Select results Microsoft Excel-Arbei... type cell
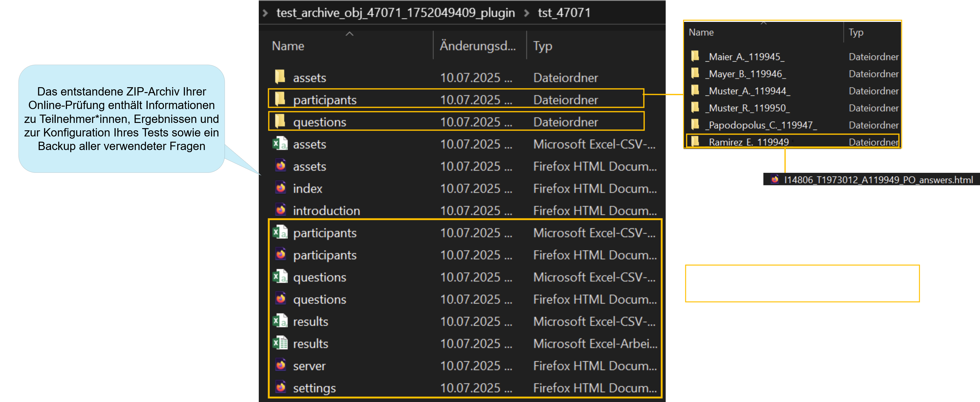Image resolution: width=980 pixels, height=402 pixels. click(x=595, y=344)
